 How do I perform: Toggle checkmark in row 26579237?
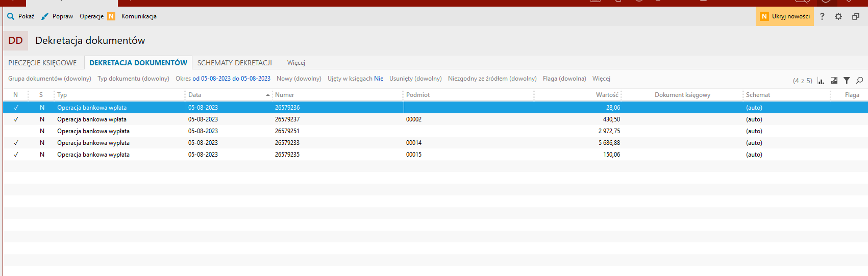[16, 119]
